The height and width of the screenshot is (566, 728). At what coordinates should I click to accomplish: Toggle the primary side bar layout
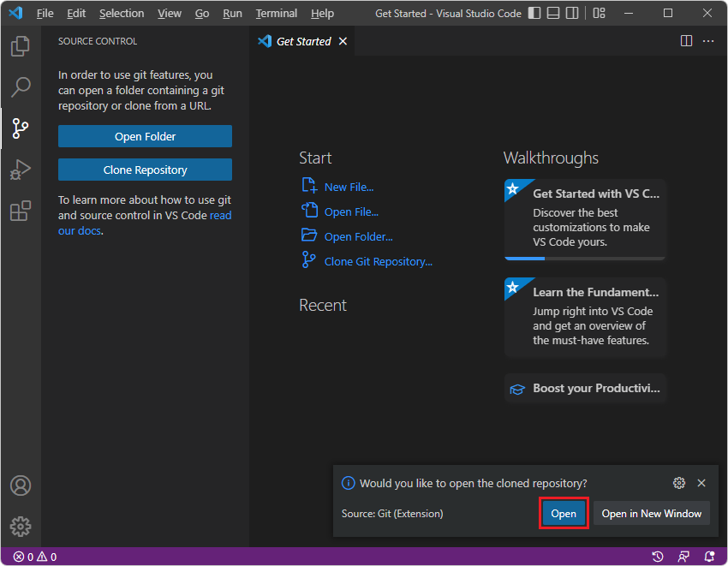click(534, 14)
